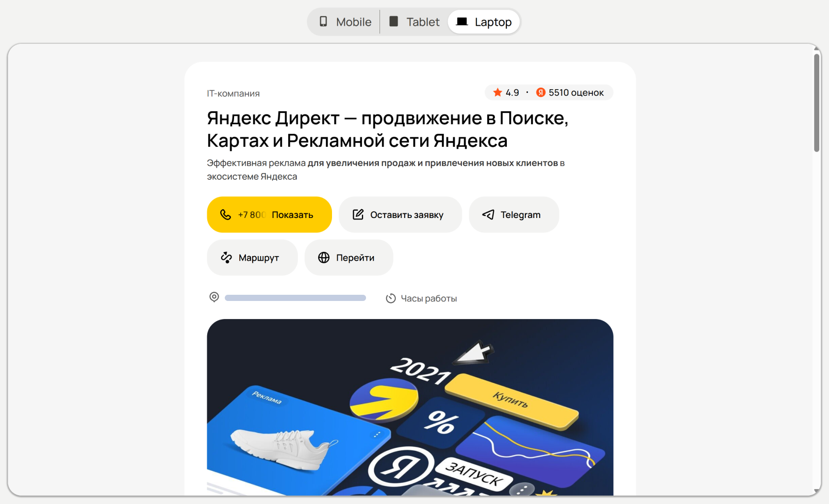The height and width of the screenshot is (504, 829).
Task: Open Маршрут route directions
Action: [x=252, y=258]
